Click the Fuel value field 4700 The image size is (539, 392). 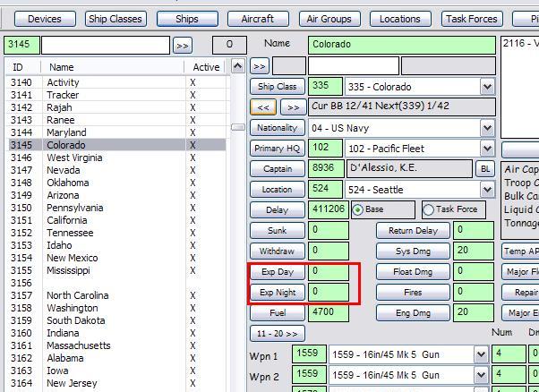[329, 312]
